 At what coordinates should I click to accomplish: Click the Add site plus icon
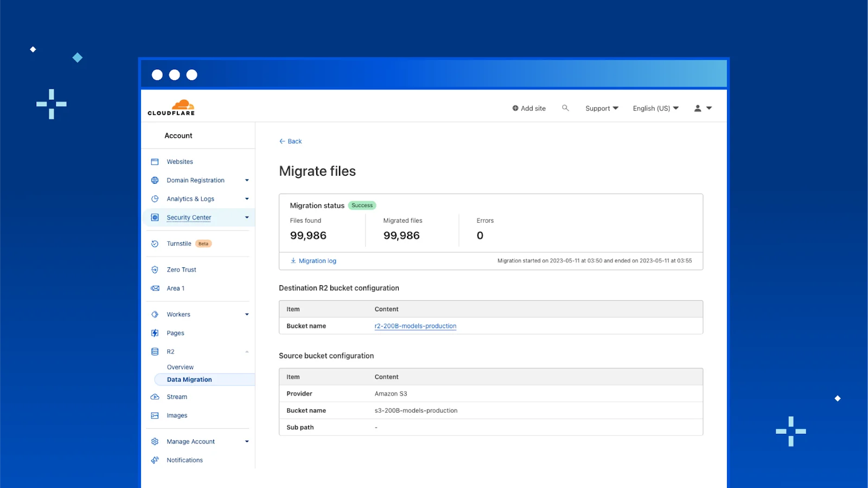(x=515, y=108)
